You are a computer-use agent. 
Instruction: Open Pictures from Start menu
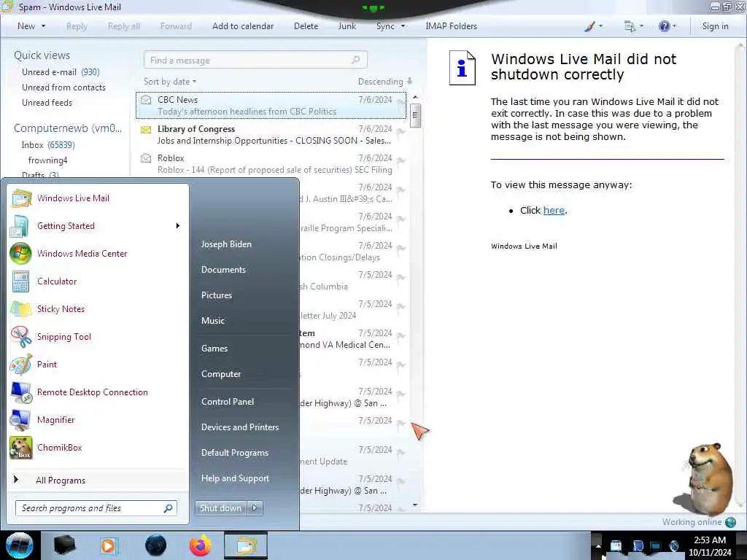click(x=216, y=295)
